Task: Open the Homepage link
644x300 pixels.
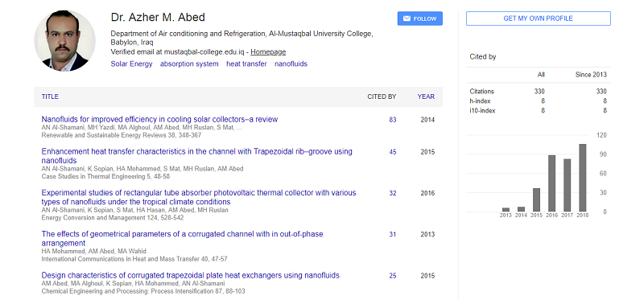Action: [x=268, y=52]
